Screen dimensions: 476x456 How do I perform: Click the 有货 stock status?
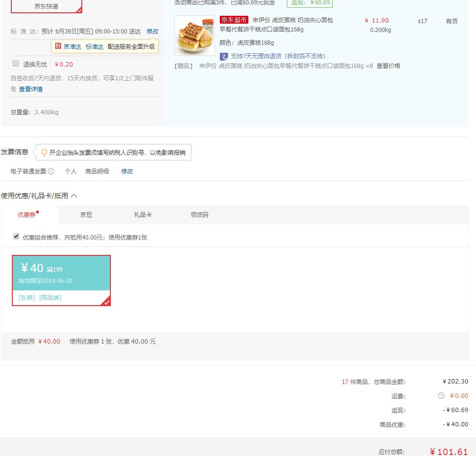pos(451,21)
